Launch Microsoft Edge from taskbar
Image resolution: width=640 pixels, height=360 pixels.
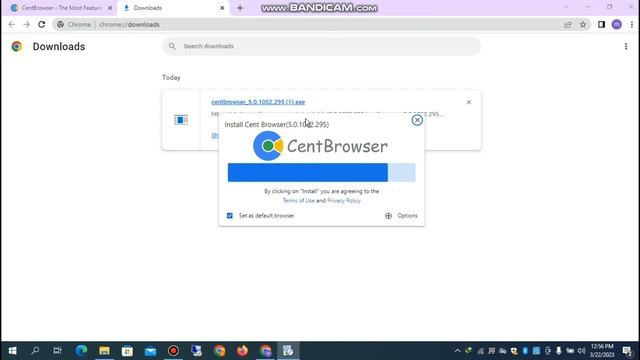tap(81, 351)
